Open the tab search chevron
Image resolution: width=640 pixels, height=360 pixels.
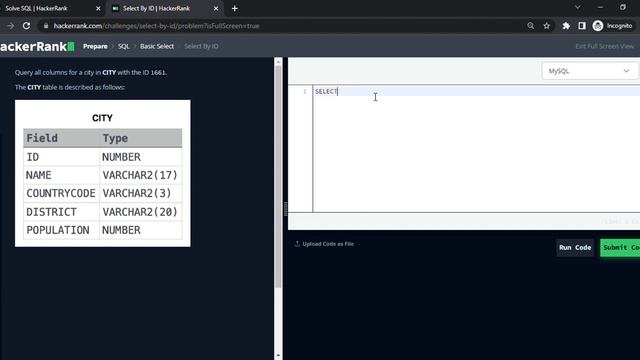pos(577,7)
